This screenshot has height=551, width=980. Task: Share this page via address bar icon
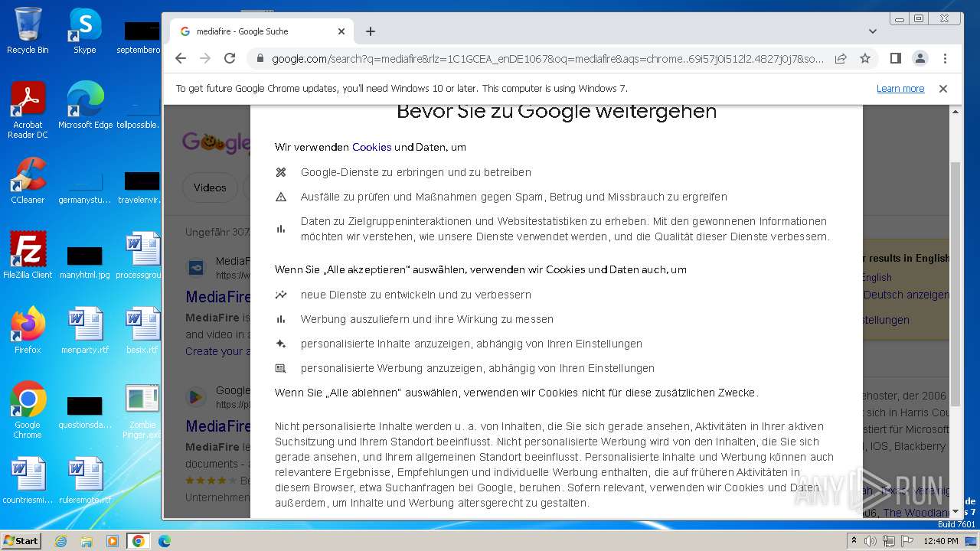click(841, 58)
